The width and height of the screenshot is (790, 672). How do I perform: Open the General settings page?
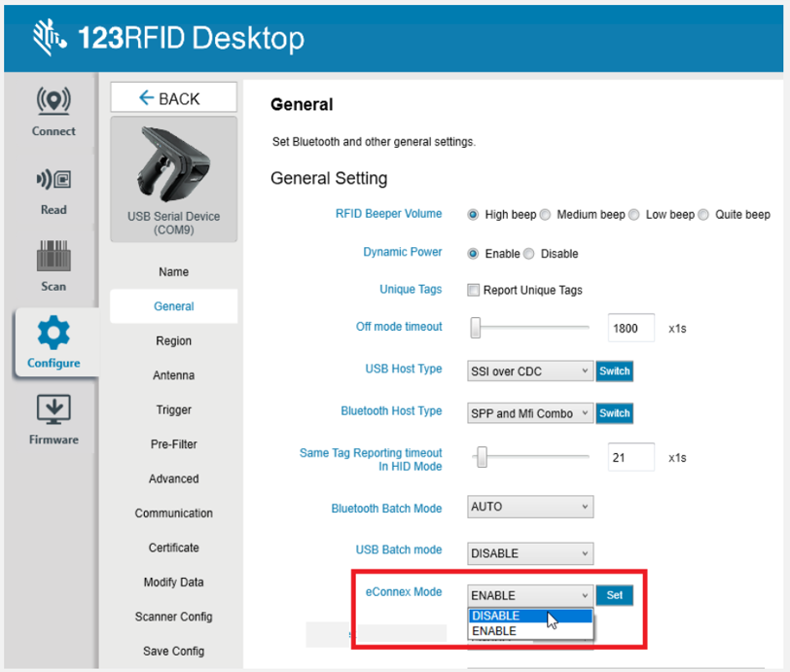coord(173,306)
